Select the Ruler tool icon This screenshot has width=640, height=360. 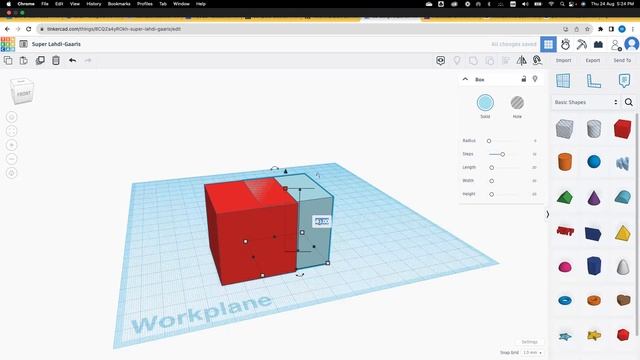point(593,80)
